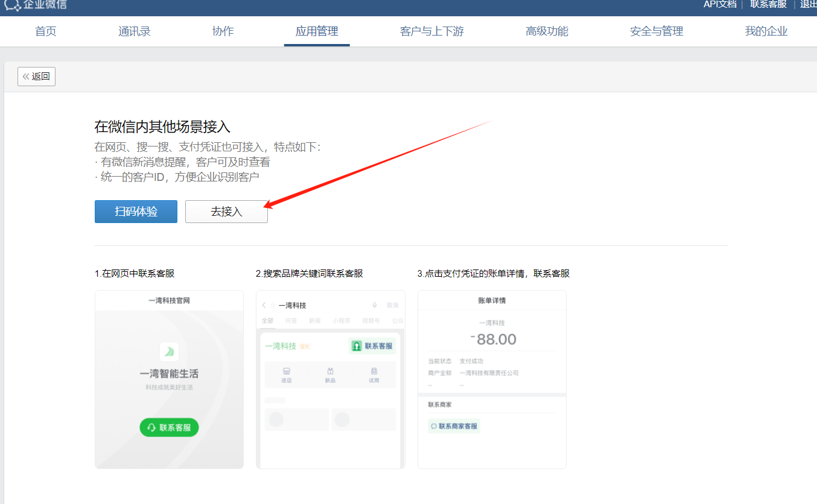Click the 去接入 button
The width and height of the screenshot is (817, 504).
(226, 212)
